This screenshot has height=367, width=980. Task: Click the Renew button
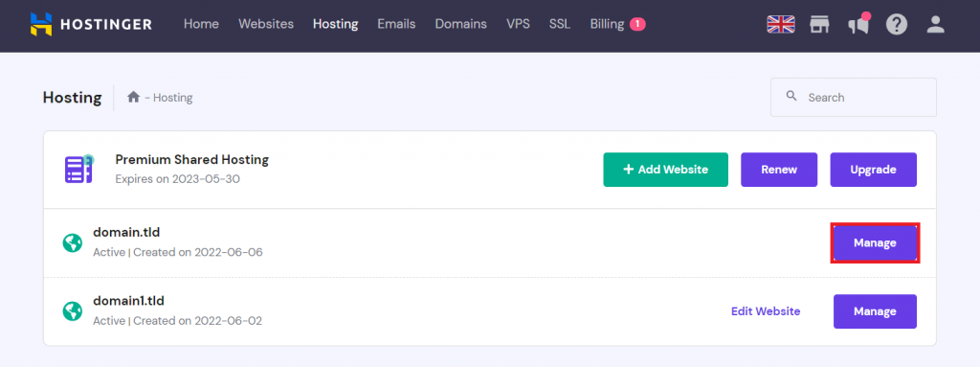779,170
